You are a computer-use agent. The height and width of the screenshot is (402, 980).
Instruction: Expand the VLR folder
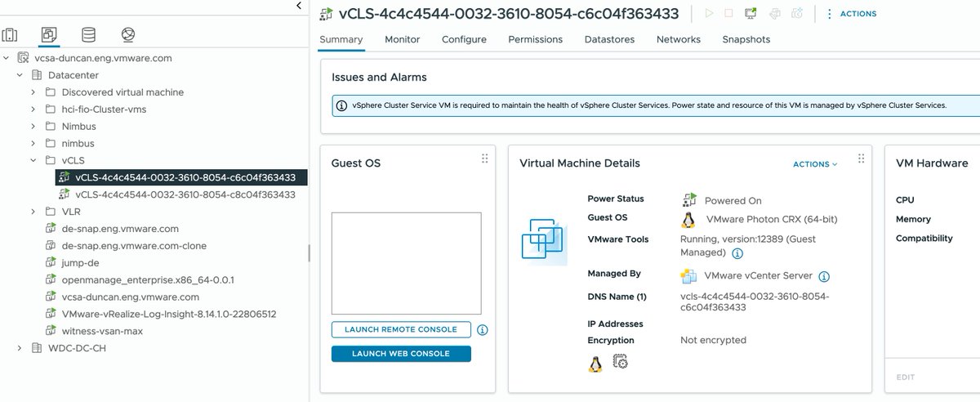tap(33, 212)
